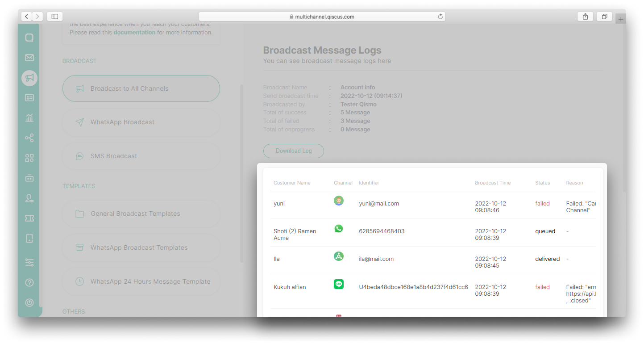Click the LINE channel icon for Kukuh alfian
Image resolution: width=644 pixels, height=344 pixels.
pos(339,284)
